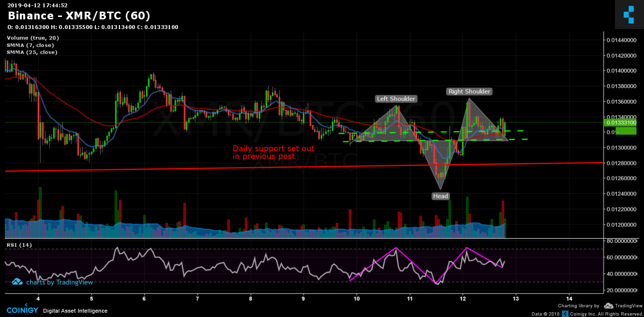Click price axis value "0.01300000"

point(622,148)
